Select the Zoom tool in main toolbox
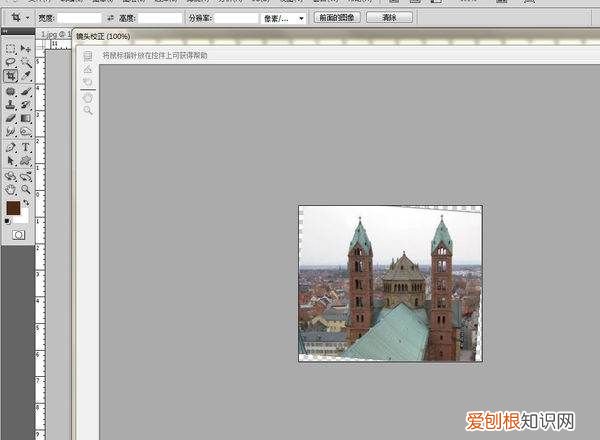 point(26,188)
